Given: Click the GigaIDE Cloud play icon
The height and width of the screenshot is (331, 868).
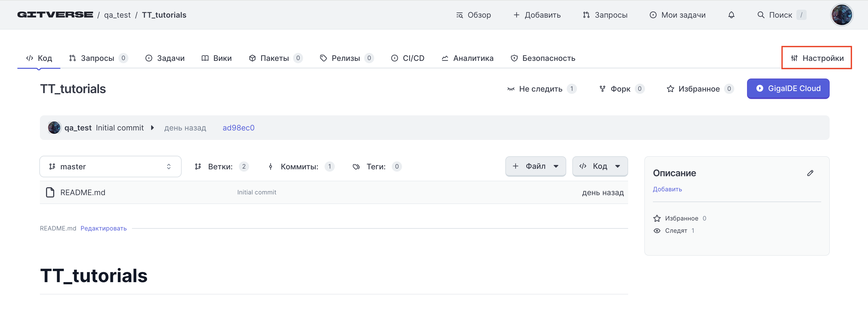Looking at the screenshot, I should tap(760, 88).
